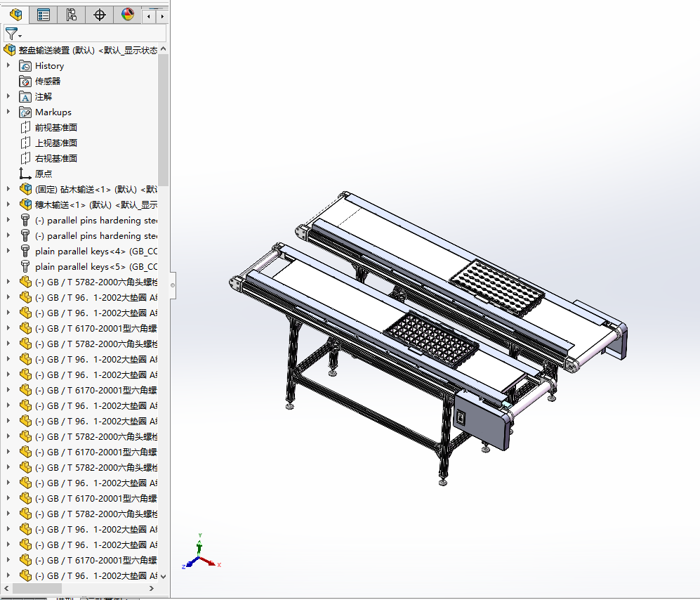This screenshot has height=600, width=700.
Task: Open the feature tree filter dropdown
Action: pos(13,34)
